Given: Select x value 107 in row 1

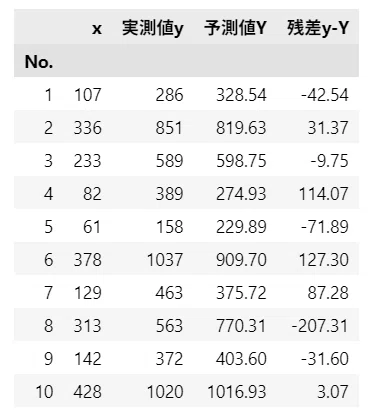Looking at the screenshot, I should point(87,95).
